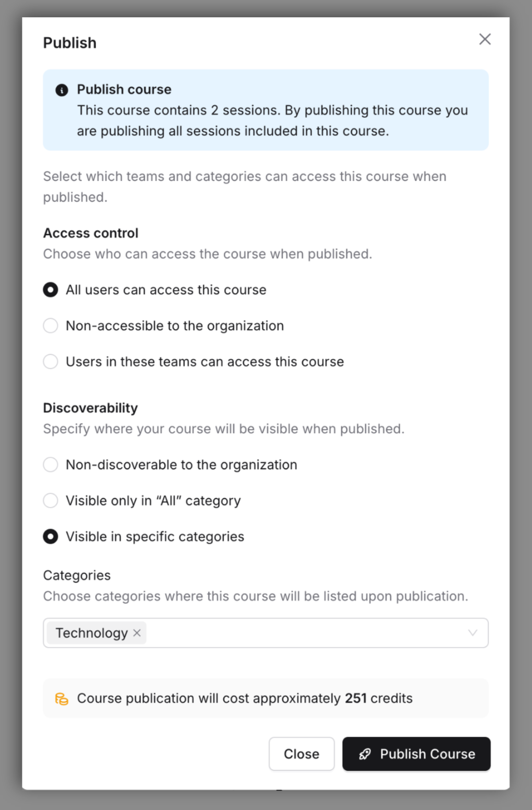Viewport: 532px width, 810px height.
Task: Remove the Technology category tag
Action: (137, 633)
